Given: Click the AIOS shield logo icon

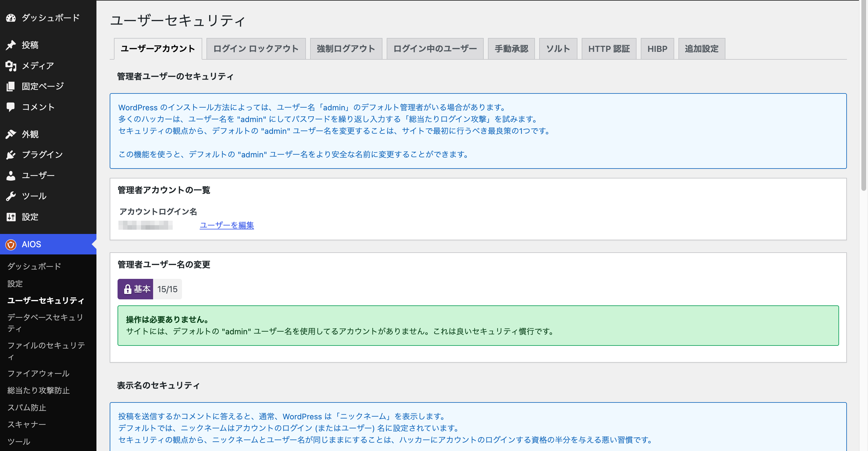Looking at the screenshot, I should click(11, 244).
